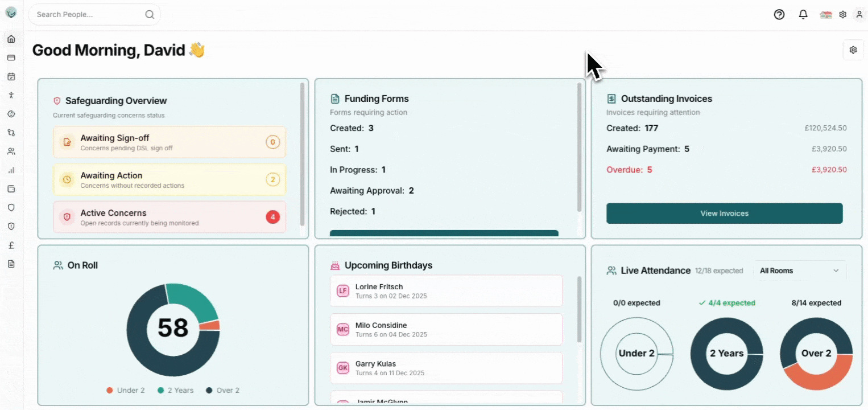Click the Under 2 attendance donut
This screenshot has height=410, width=868.
(636, 354)
